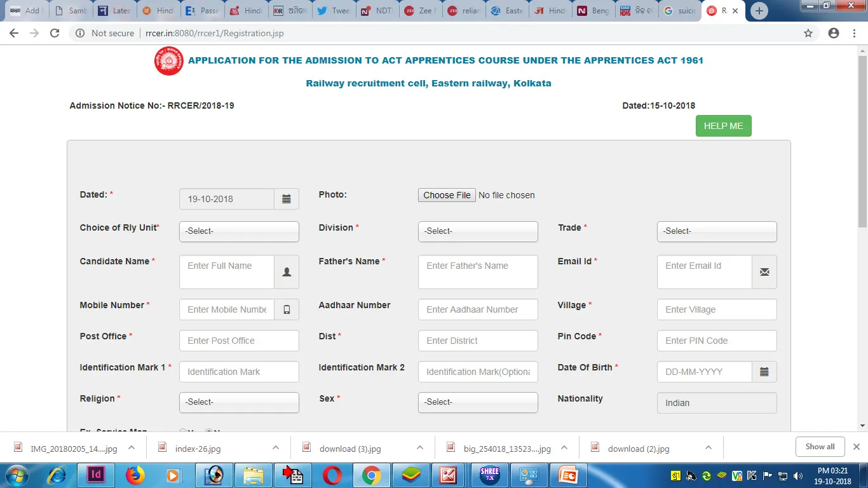
Task: Expand options for index-26.jpg download
Action: pos(276,447)
